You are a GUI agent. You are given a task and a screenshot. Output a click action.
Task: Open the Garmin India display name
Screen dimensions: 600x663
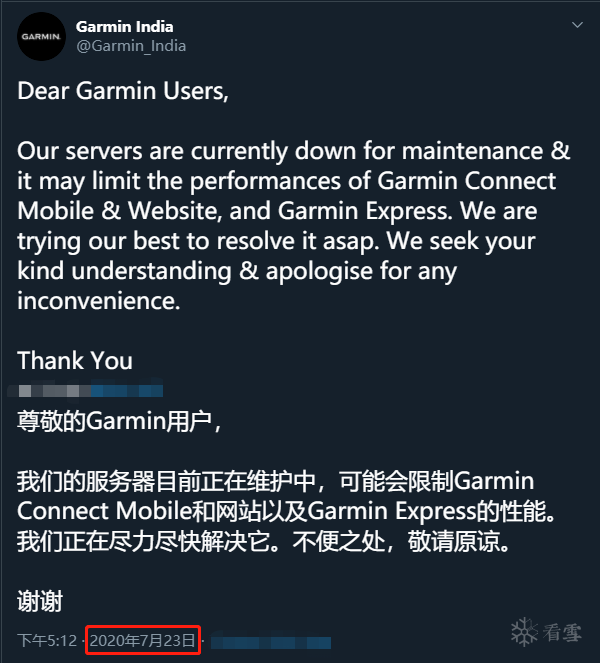pyautogui.click(x=125, y=27)
